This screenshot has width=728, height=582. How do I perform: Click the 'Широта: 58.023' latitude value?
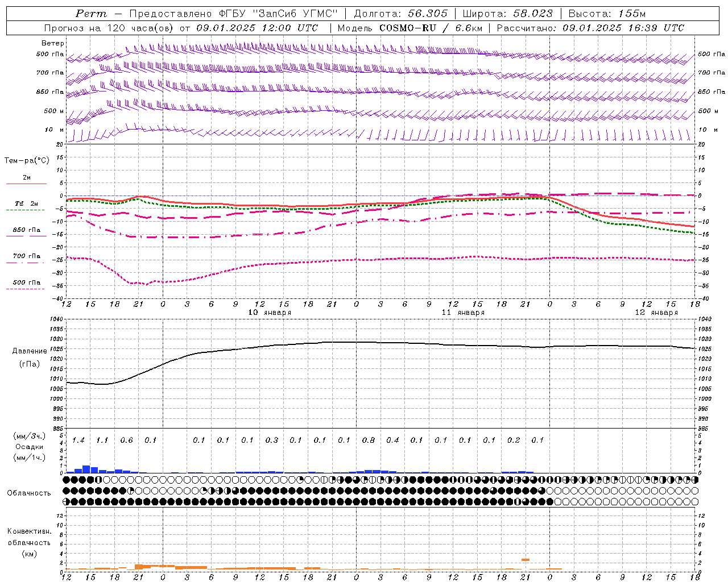tap(507, 14)
